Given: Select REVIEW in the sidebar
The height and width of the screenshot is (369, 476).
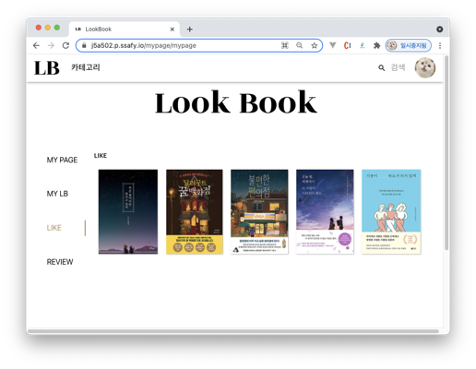Looking at the screenshot, I should (60, 262).
